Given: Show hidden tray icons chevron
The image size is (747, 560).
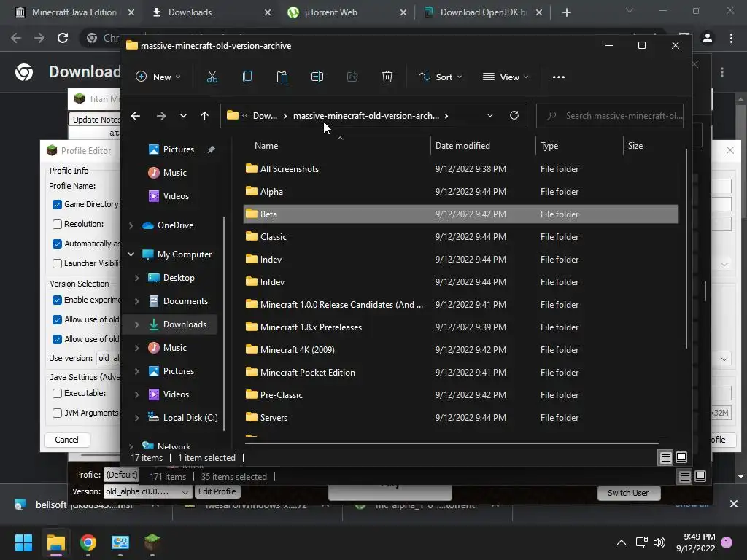Looking at the screenshot, I should (622, 542).
